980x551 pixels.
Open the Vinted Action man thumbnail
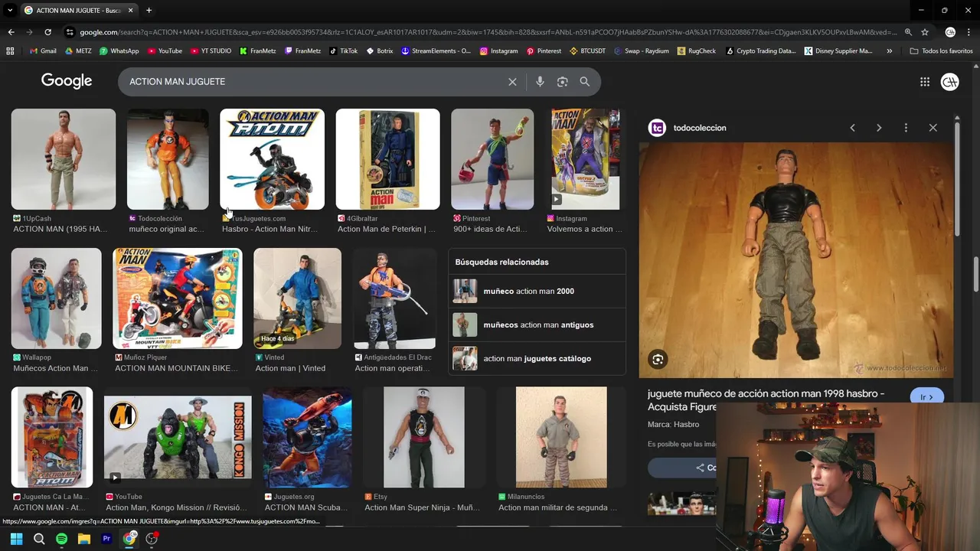click(x=297, y=298)
